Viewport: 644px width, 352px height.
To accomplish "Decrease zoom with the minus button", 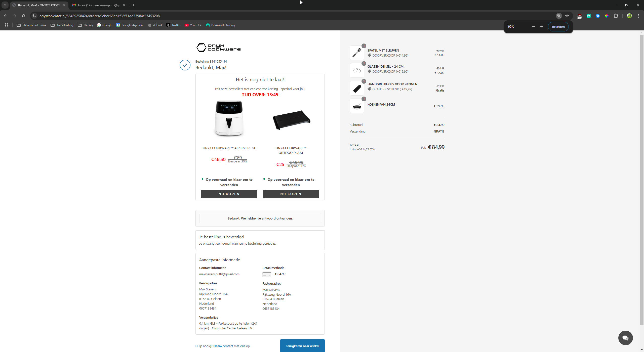I will [x=534, y=27].
